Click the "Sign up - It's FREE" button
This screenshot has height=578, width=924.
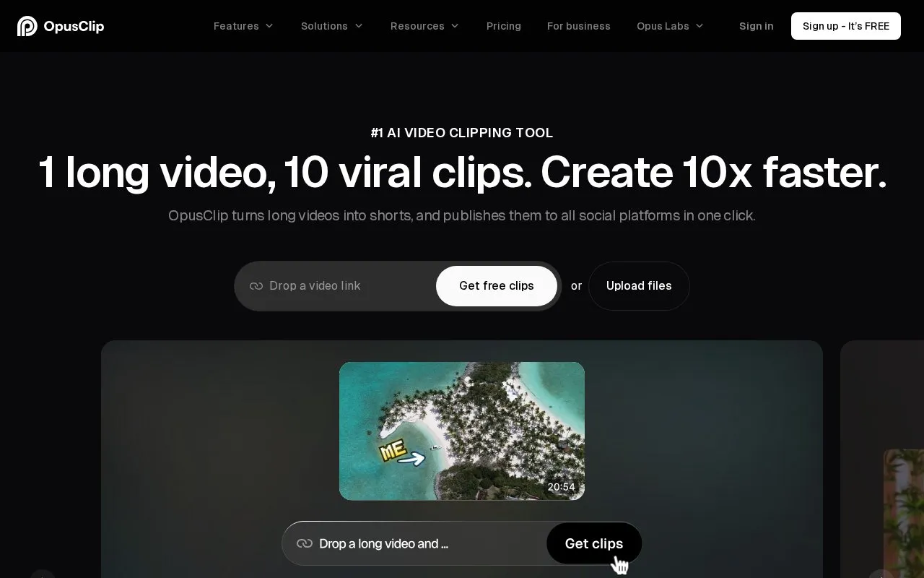click(846, 26)
